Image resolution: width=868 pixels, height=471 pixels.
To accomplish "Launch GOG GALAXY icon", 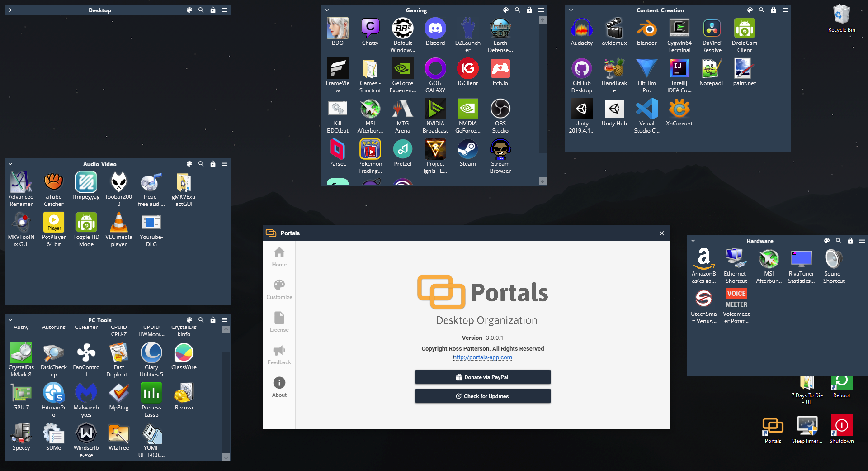I will coord(435,76).
